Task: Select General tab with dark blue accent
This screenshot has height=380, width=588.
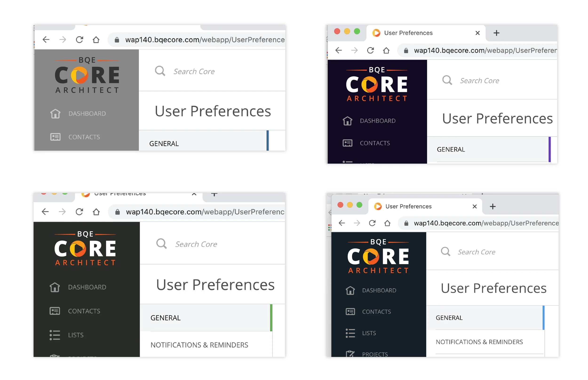Action: pyautogui.click(x=203, y=141)
